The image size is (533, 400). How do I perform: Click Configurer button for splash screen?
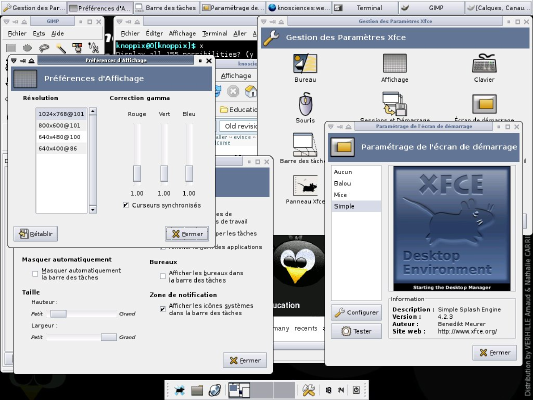[x=356, y=312]
